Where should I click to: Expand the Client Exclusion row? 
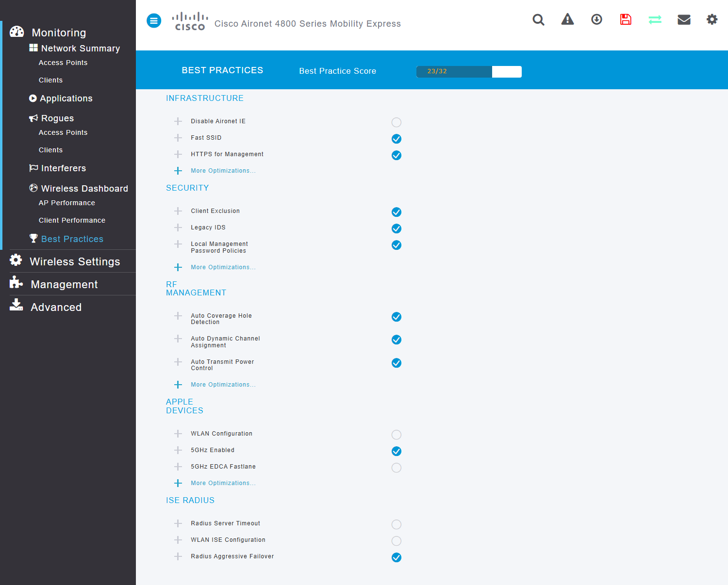(178, 211)
